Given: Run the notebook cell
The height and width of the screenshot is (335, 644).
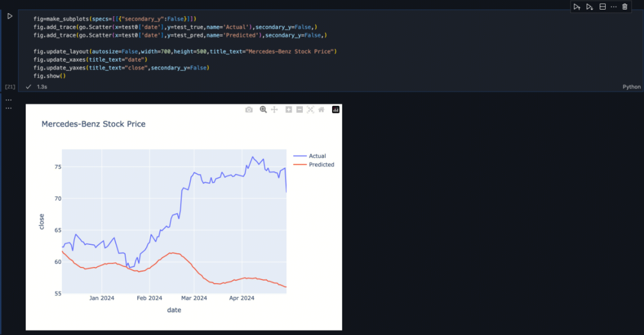Looking at the screenshot, I should [x=10, y=16].
